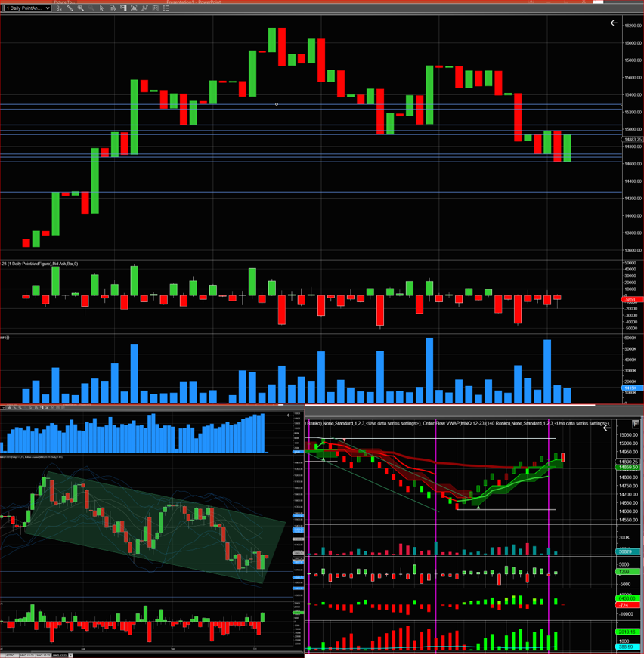This screenshot has height=658, width=644.
Task: Open the indicators icon in toolbar
Action: [x=145, y=8]
